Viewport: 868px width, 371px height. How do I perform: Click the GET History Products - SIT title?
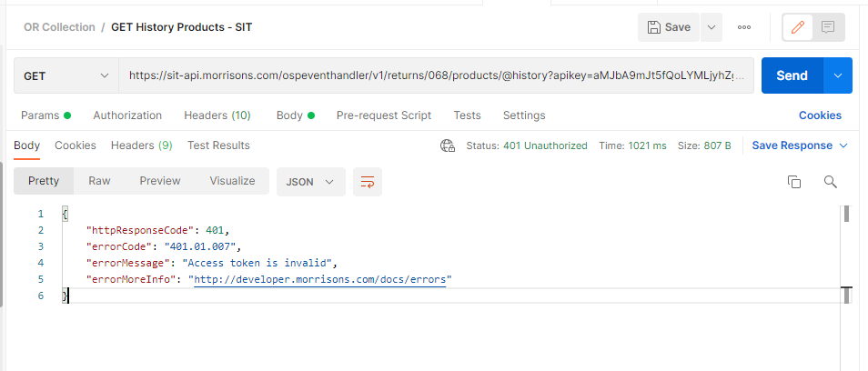pos(182,27)
